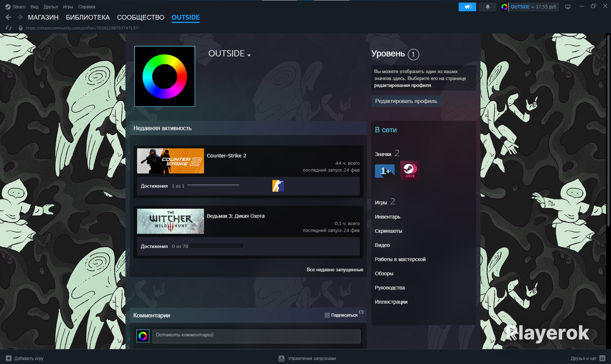Open the Друзья menu
This screenshot has height=364, width=611.
pyautogui.click(x=50, y=7)
